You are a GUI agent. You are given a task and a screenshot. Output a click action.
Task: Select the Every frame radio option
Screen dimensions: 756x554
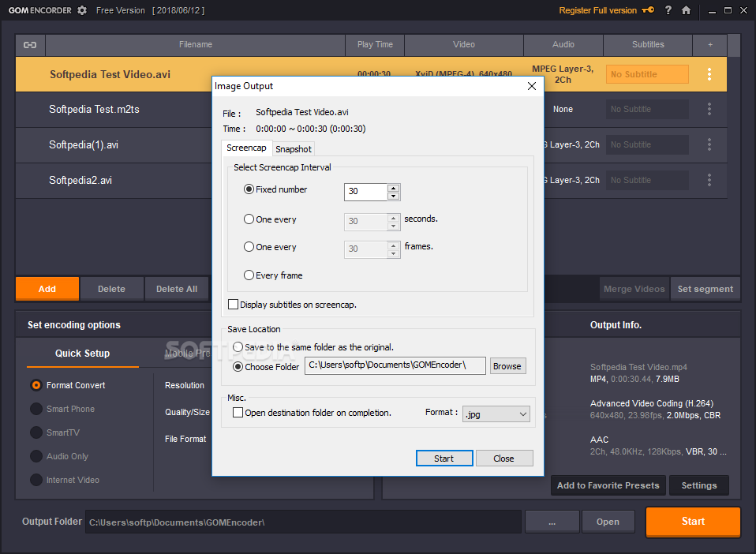point(249,275)
